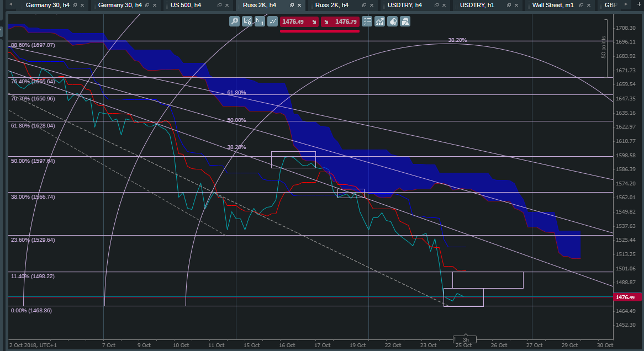The width and height of the screenshot is (644, 351).
Task: Select the 11.40% (1498.22) Fibonacci label
Action: tap(33, 276)
